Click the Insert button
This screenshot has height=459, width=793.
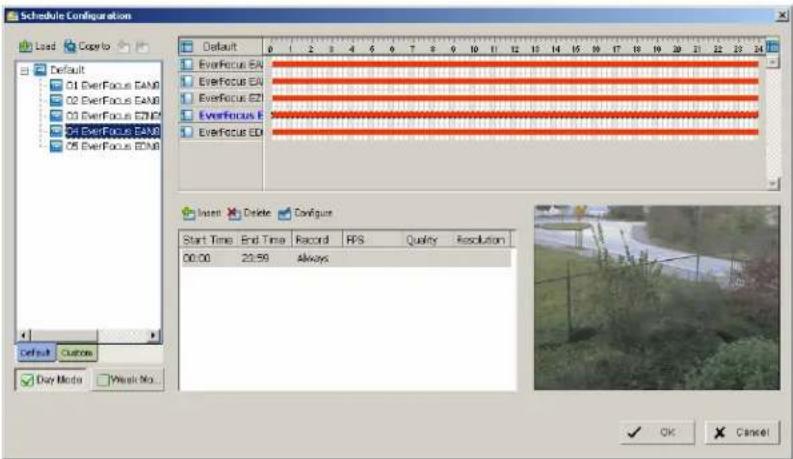[202, 213]
